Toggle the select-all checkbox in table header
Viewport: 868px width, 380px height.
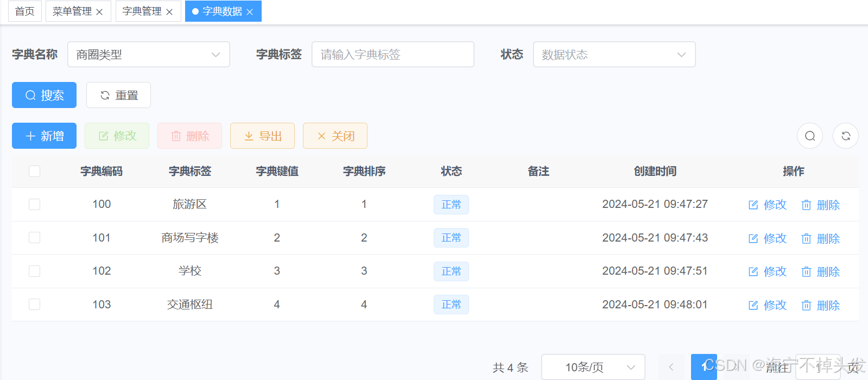pyautogui.click(x=35, y=172)
